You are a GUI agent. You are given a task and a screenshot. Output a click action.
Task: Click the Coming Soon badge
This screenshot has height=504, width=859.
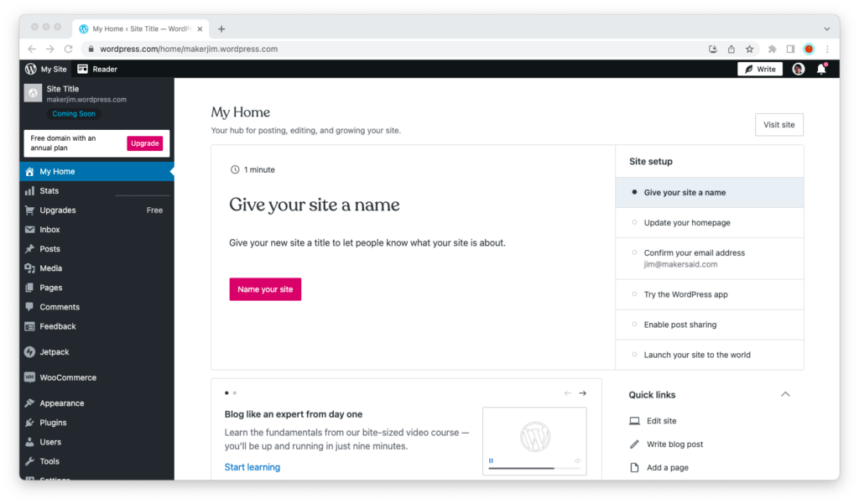click(74, 114)
